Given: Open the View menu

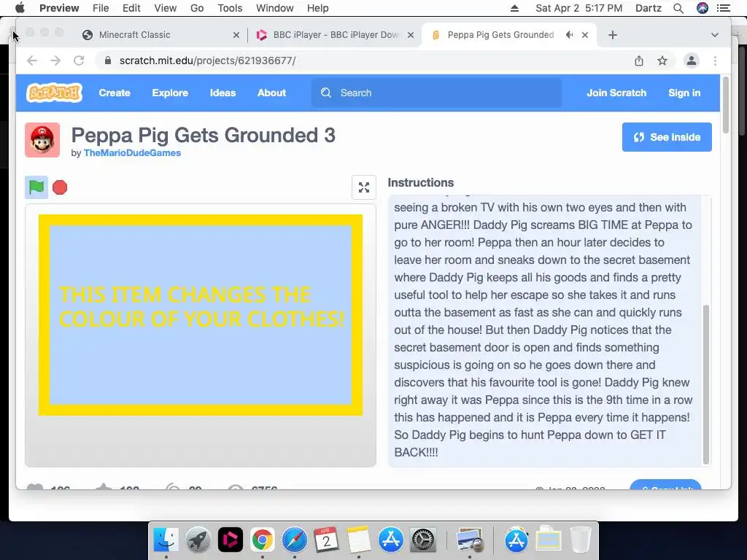Looking at the screenshot, I should click(166, 8).
